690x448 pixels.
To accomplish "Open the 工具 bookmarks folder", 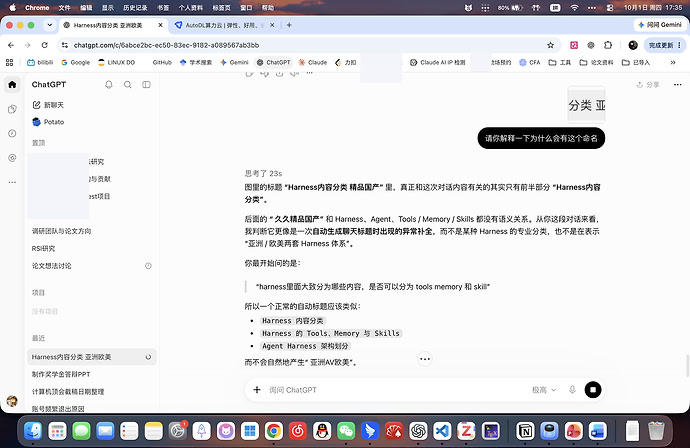I will [x=559, y=62].
